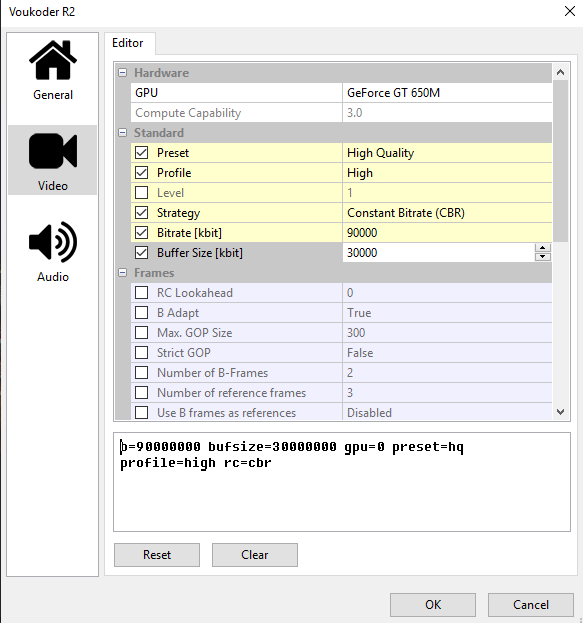Enable the RC Lookahead checkbox
Viewport: 583px width, 623px height.
pyautogui.click(x=141, y=293)
